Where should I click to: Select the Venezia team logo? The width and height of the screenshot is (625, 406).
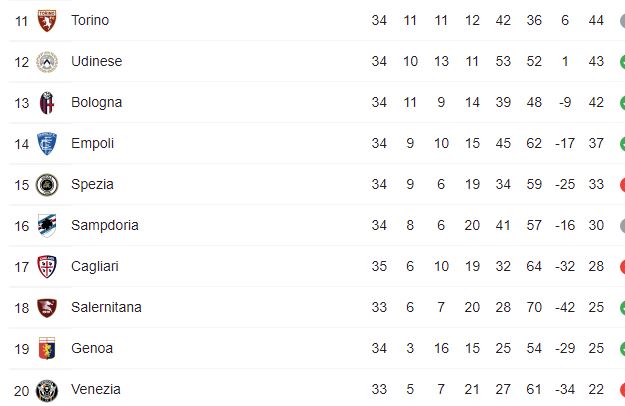[x=46, y=390]
